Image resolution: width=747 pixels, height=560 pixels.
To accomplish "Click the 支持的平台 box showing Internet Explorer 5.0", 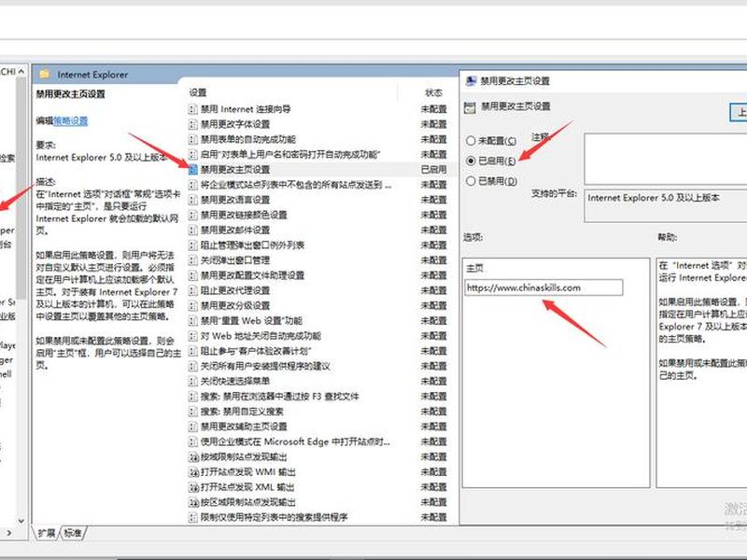I will pyautogui.click(x=666, y=205).
